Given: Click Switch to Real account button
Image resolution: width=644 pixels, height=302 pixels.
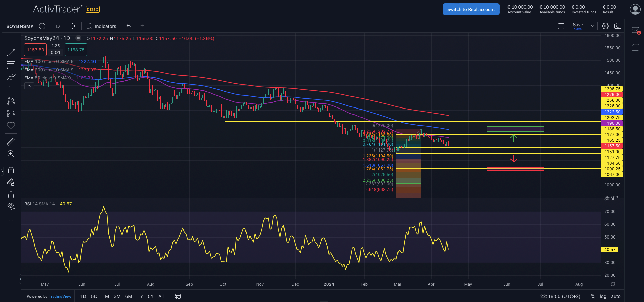Looking at the screenshot, I should 471,9.
